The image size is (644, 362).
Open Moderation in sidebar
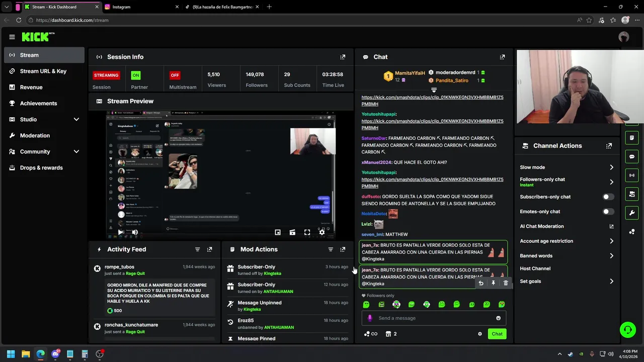[44, 136]
